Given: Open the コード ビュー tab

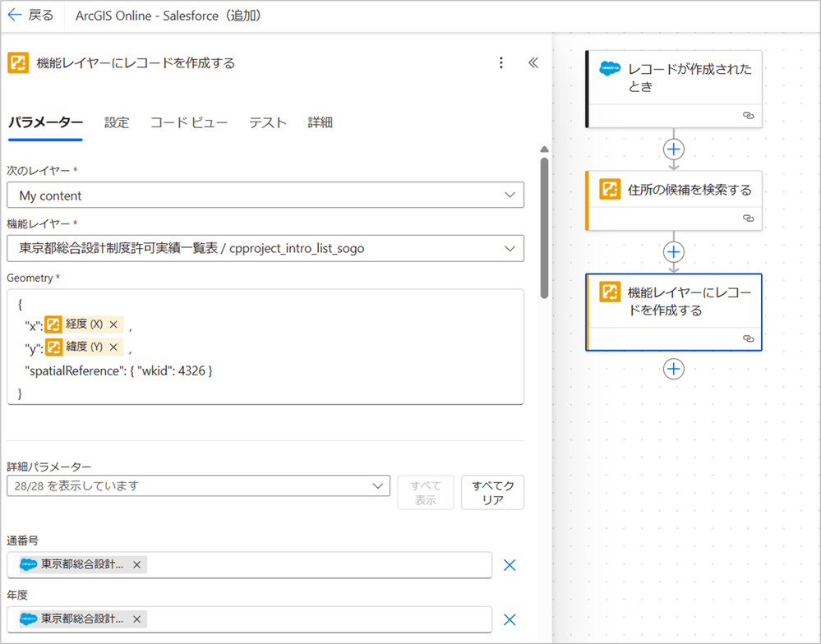Looking at the screenshot, I should 189,122.
